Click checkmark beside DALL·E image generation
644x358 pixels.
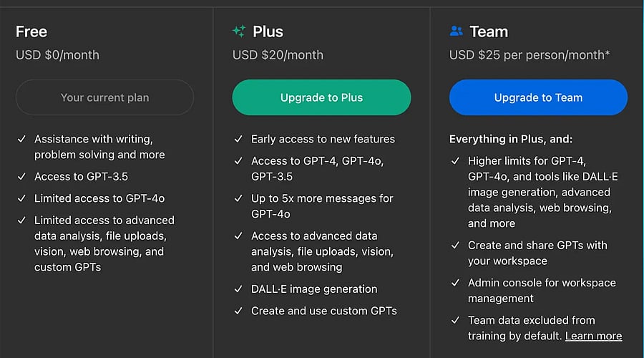(x=238, y=289)
